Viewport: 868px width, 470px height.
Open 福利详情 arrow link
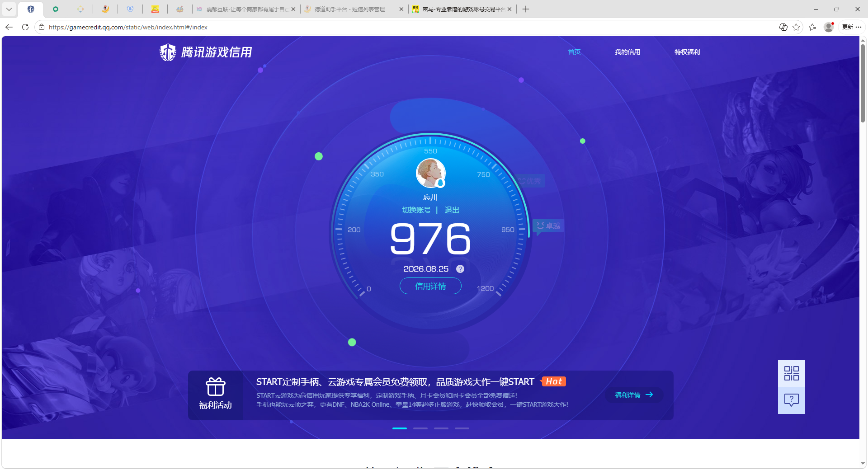634,395
